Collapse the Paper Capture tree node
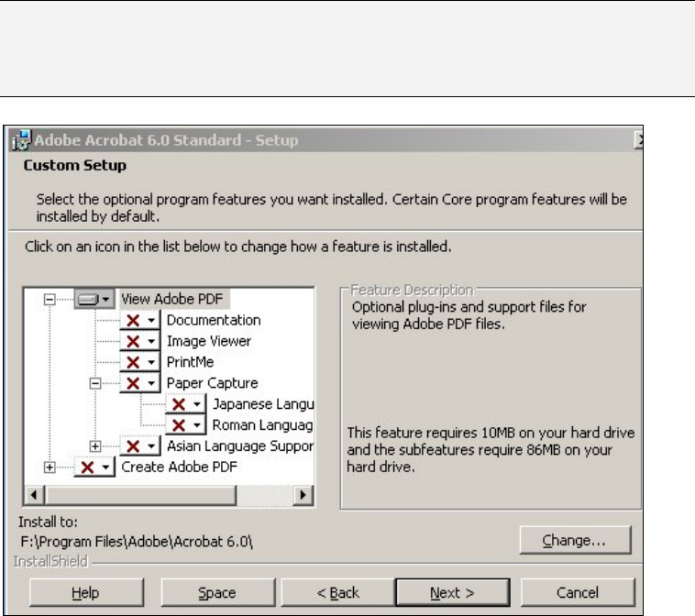The width and height of the screenshot is (695, 616). [95, 383]
